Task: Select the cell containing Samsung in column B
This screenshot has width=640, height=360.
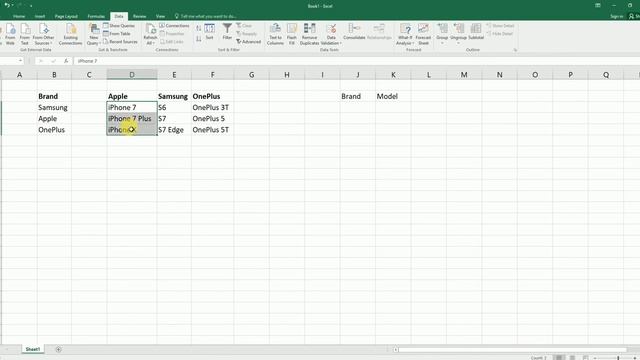Action: coord(54,107)
